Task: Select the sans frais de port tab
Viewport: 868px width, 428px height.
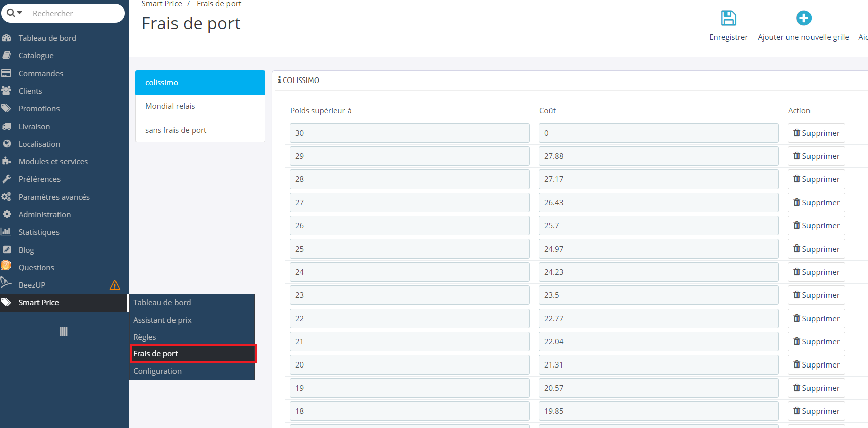Action: (x=200, y=130)
